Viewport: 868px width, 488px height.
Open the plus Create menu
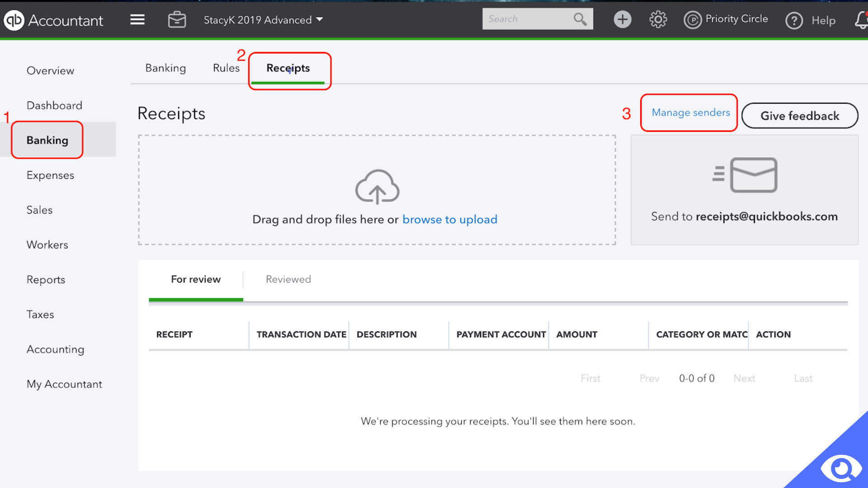(x=623, y=19)
